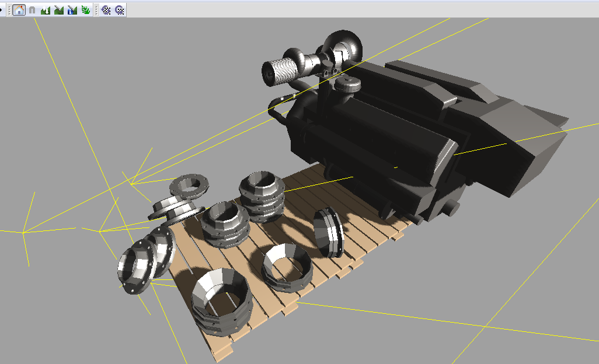Select the gray arch tool icon
599x364 pixels.
[33, 10]
